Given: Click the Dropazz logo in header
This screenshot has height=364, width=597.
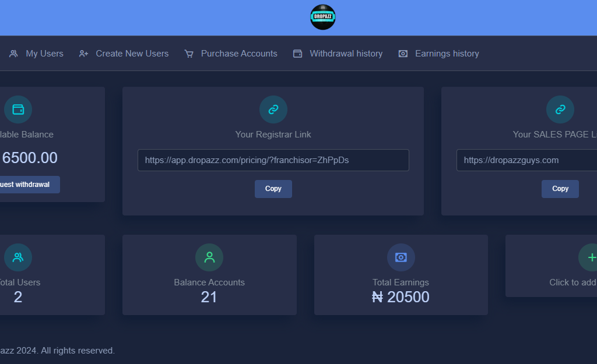Looking at the screenshot, I should [322, 17].
